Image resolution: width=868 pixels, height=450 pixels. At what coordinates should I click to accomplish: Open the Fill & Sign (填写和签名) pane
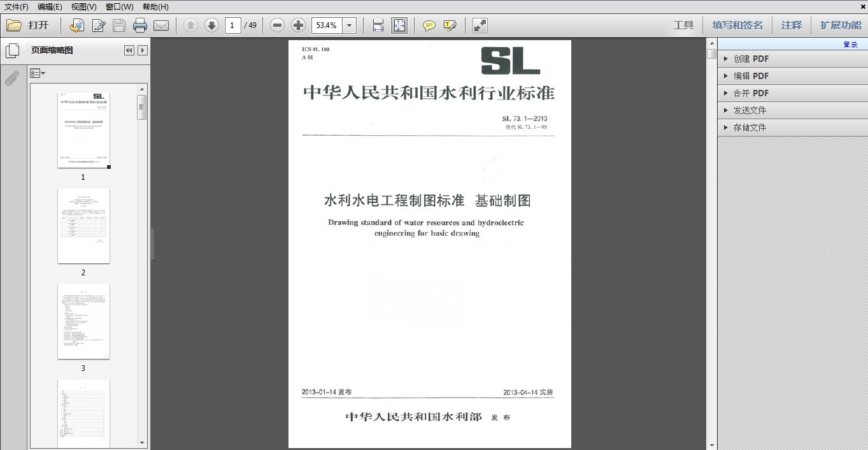pos(737,25)
